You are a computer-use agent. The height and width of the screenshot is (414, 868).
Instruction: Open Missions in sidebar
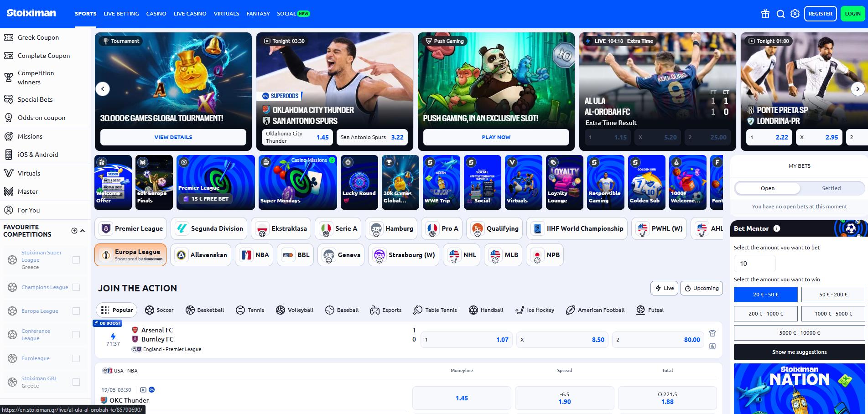(45, 136)
